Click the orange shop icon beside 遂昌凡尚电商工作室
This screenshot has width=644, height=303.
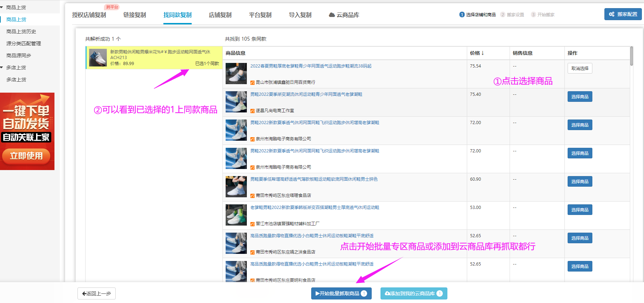pyautogui.click(x=253, y=111)
